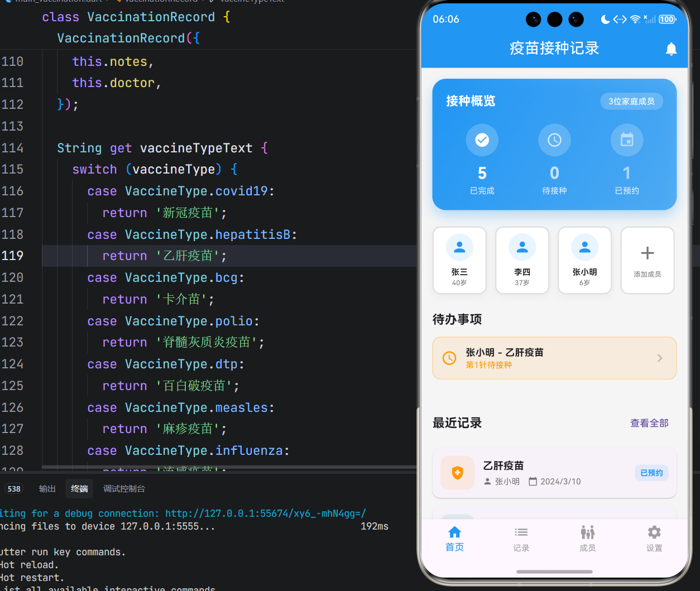Open the 调试控制台 debug console tab

[124, 488]
